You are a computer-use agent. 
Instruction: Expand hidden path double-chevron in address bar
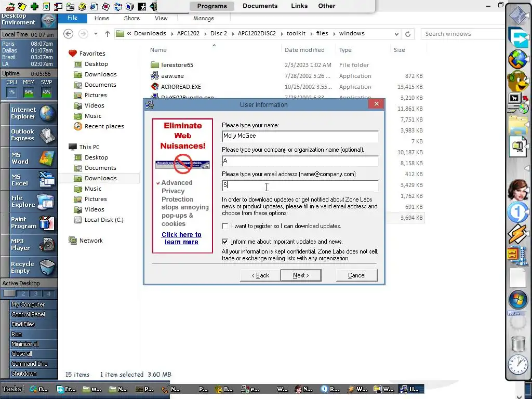(x=129, y=33)
